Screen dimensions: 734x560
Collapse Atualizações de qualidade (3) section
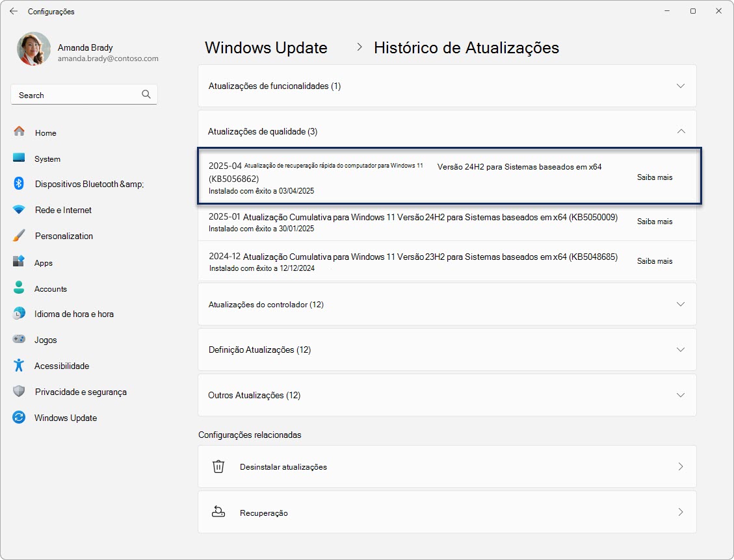pyautogui.click(x=681, y=131)
